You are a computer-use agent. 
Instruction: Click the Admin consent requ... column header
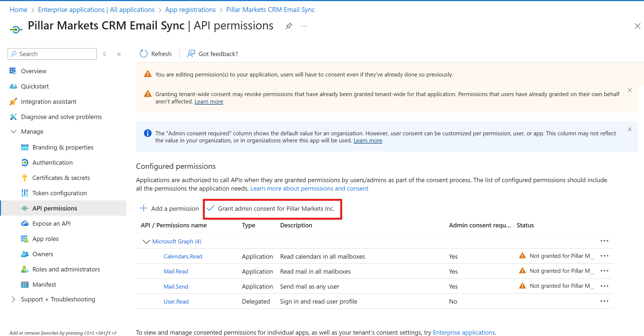pos(480,225)
